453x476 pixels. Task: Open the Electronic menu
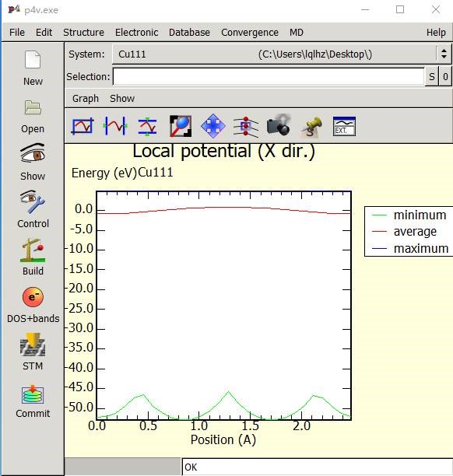[136, 32]
